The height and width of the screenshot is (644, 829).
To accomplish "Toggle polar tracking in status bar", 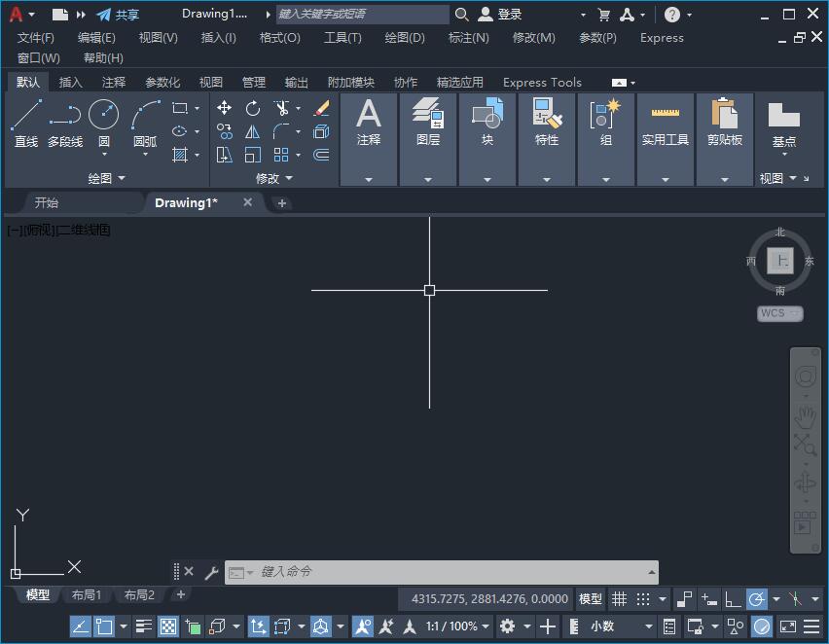I will (x=756, y=599).
